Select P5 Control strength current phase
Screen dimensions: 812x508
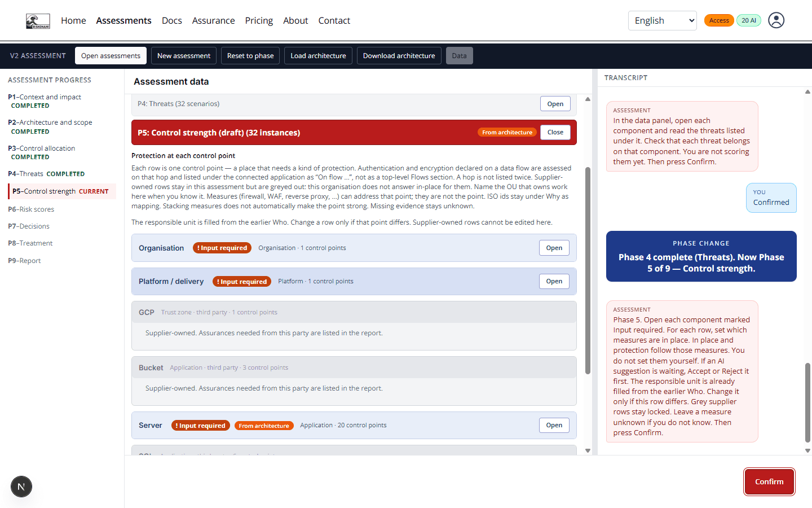coord(62,191)
